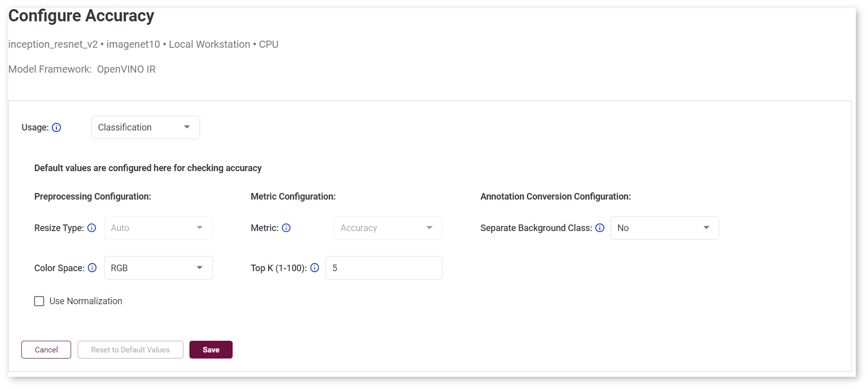Open the Color Space RGB dropdown
This screenshot has width=868, height=389.
[x=158, y=268]
